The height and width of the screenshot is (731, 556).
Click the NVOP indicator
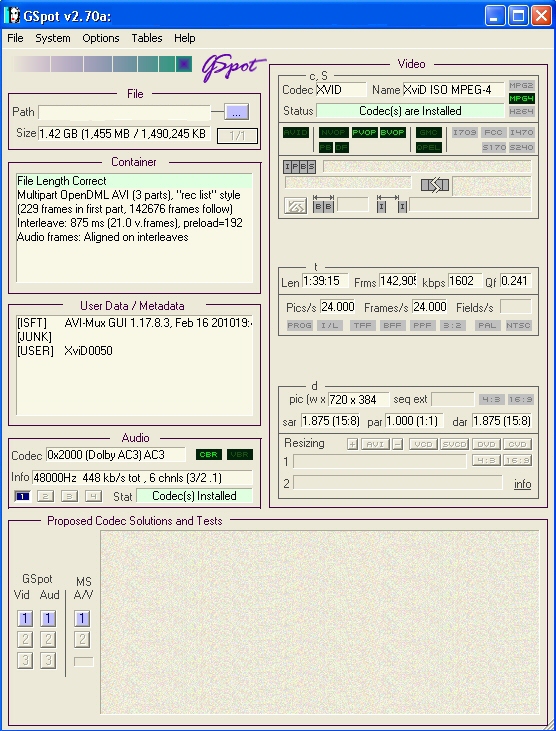pos(334,133)
